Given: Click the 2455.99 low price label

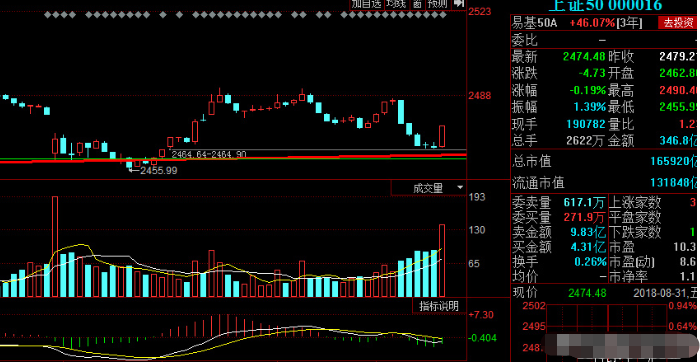Looking at the screenshot, I should [158, 171].
